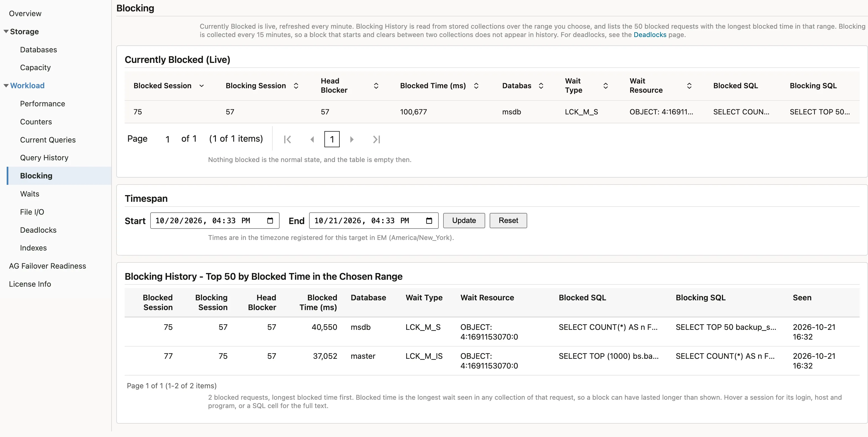This screenshot has height=437, width=868.
Task: Click history Blocking SQL SELECT TOP 50 backup_s...
Action: [726, 327]
